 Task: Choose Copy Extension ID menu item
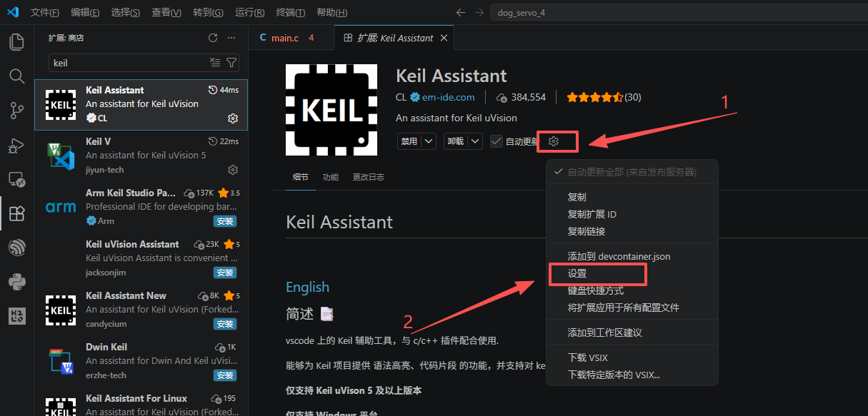pyautogui.click(x=632, y=214)
